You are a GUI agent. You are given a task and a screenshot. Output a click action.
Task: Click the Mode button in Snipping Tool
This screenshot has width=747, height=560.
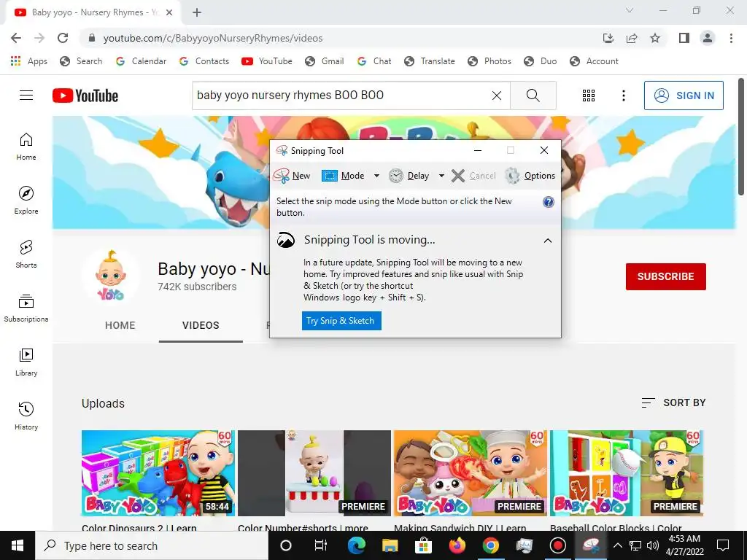coord(344,176)
